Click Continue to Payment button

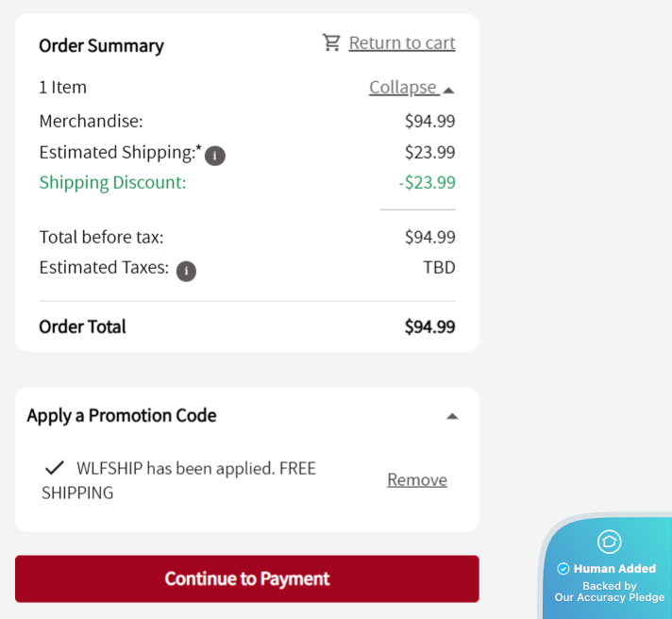247,578
